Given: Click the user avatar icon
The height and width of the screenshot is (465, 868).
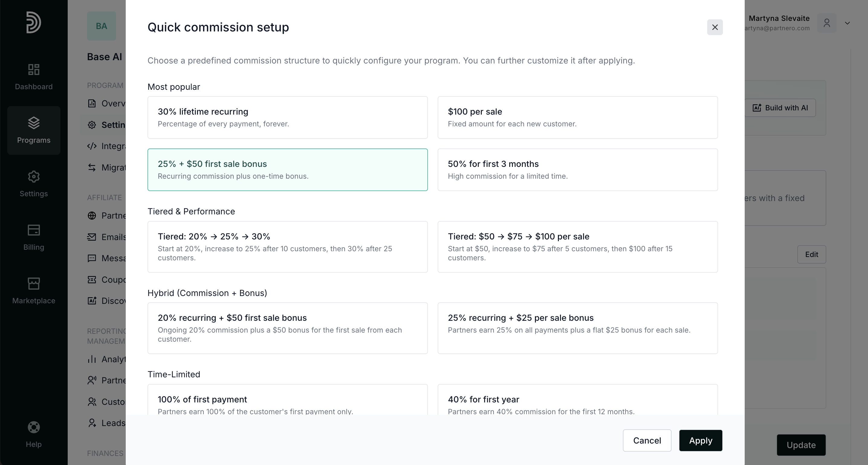Looking at the screenshot, I should tap(827, 23).
